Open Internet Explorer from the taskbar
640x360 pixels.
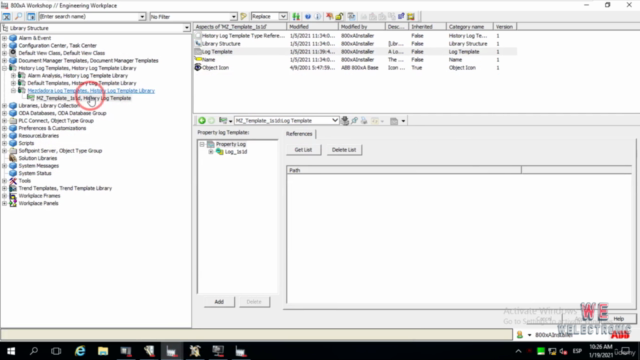(x=80, y=351)
